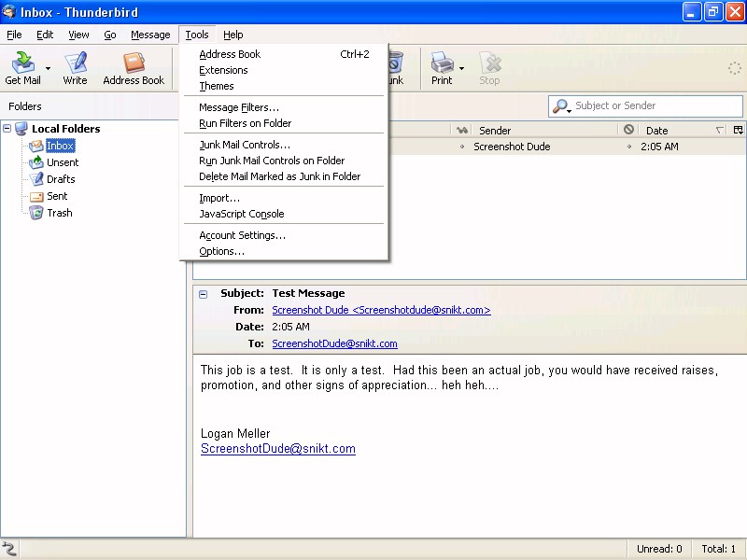747x560 pixels.
Task: Click the Sent folder icon
Action: 36,196
